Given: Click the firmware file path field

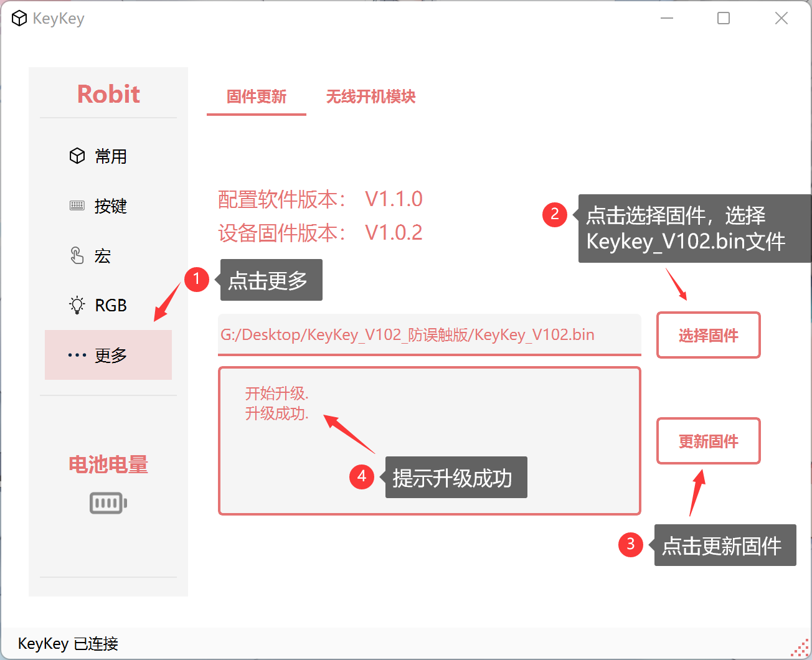Looking at the screenshot, I should click(x=430, y=334).
